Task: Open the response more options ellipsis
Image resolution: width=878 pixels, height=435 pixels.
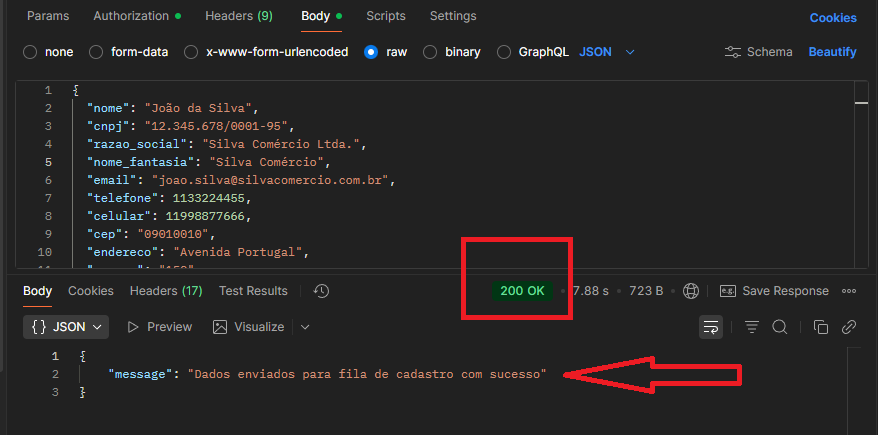Action: pyautogui.click(x=849, y=291)
